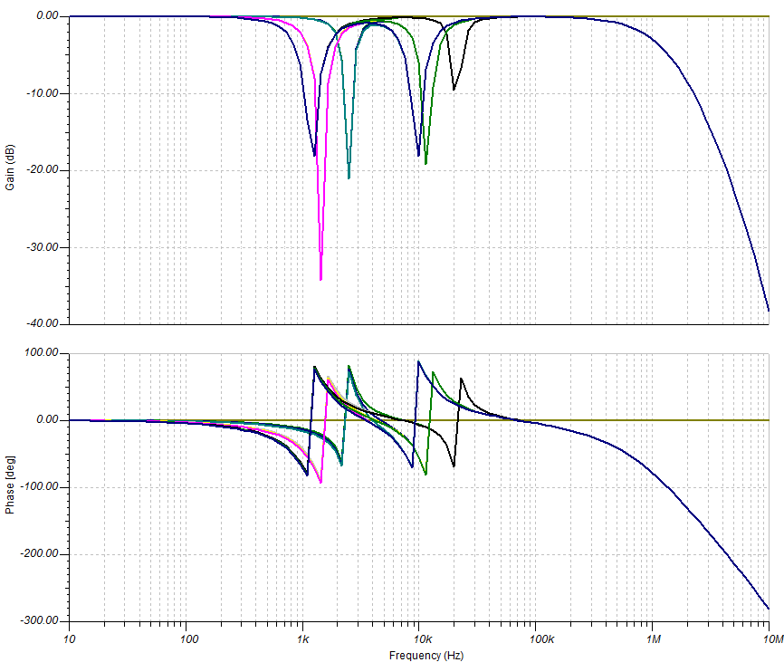
Task: Select the 100.00 phase axis tick
Action: (x=42, y=353)
